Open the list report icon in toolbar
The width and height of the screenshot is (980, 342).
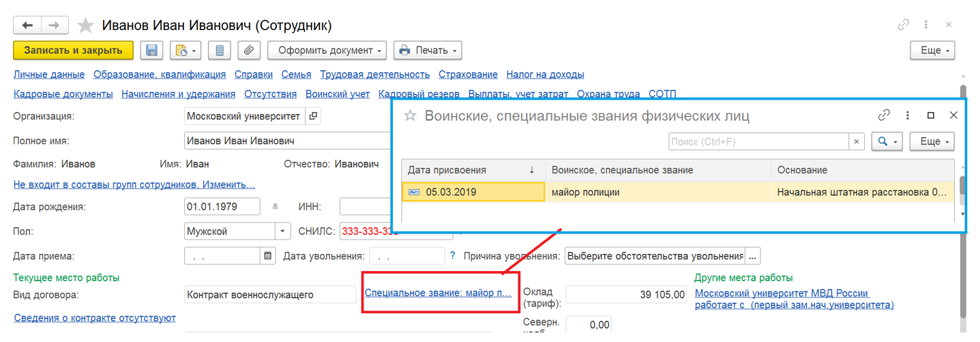(219, 51)
